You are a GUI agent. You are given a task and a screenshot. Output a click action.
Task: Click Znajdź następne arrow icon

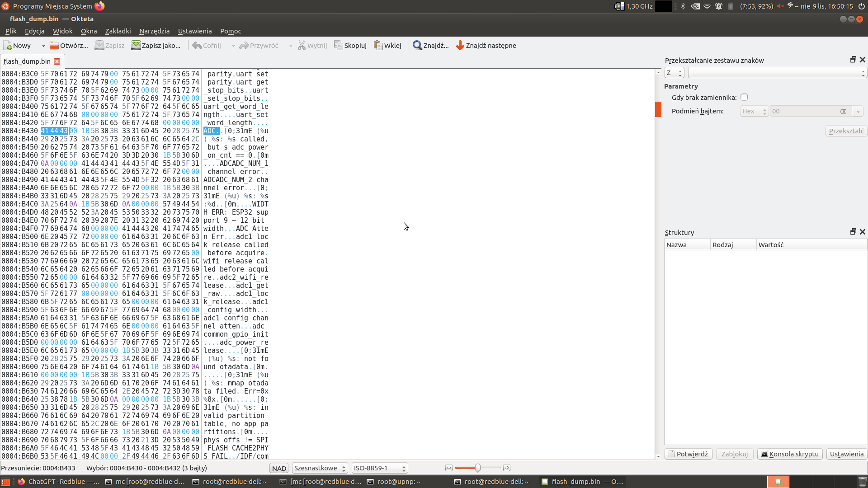pyautogui.click(x=460, y=46)
